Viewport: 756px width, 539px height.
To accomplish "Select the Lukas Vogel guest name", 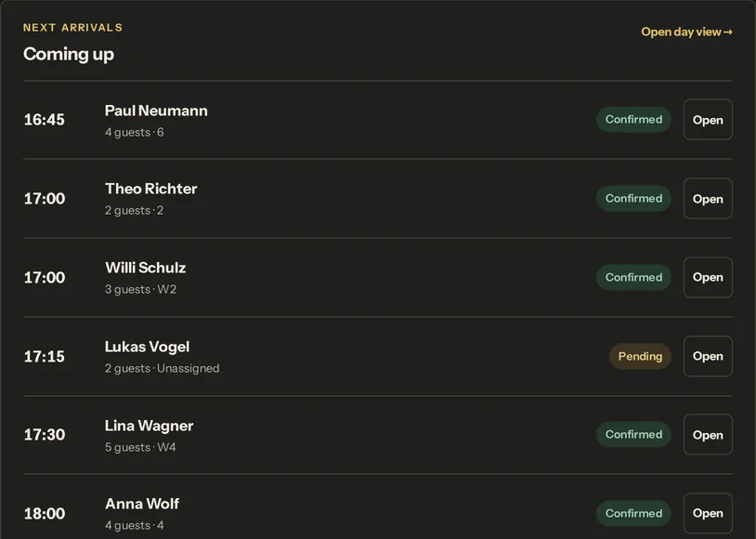I will tap(147, 347).
